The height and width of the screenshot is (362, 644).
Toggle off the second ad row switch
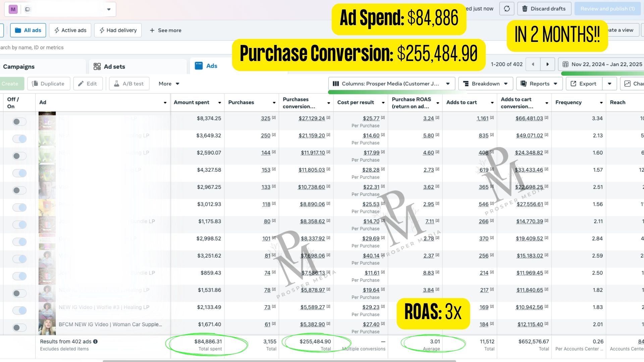[x=19, y=139]
